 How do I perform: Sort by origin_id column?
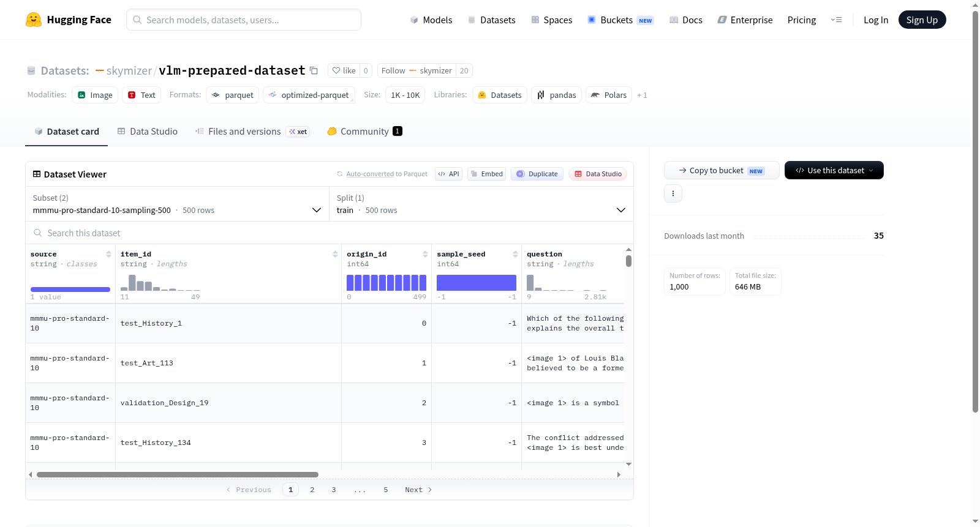click(x=425, y=254)
